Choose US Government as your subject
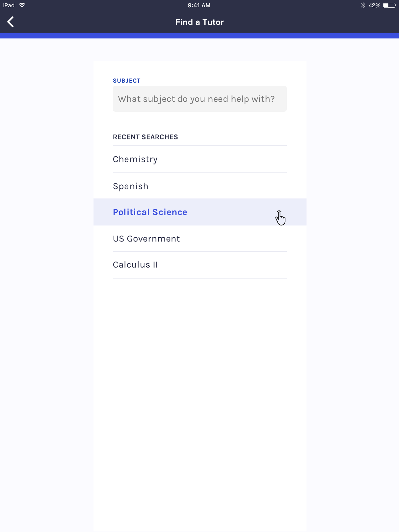 (x=146, y=238)
